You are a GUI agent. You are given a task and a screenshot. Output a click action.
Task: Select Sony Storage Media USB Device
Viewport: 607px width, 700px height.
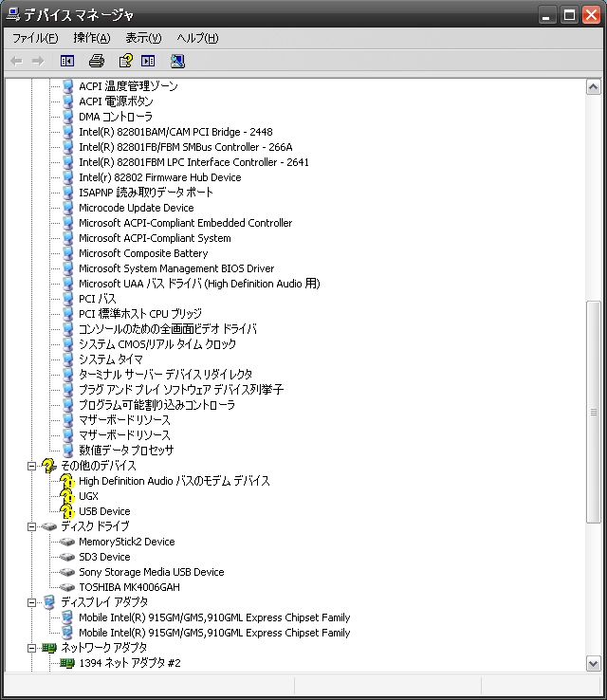tap(152, 572)
